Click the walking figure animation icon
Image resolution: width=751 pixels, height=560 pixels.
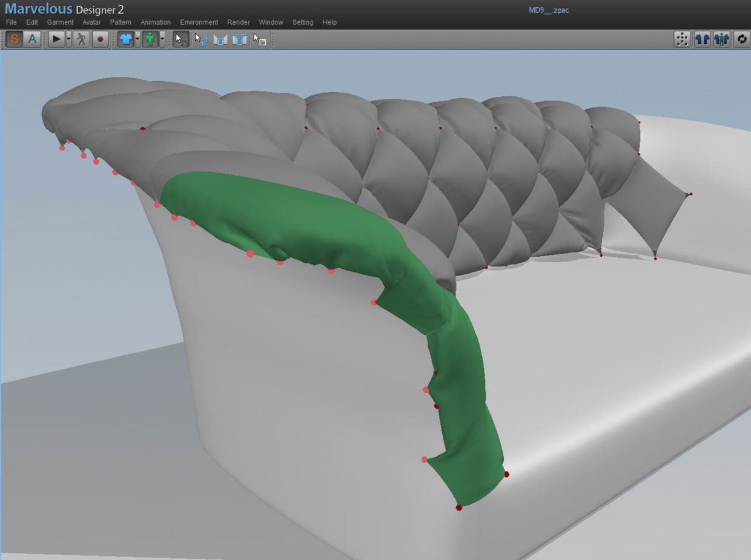81,39
